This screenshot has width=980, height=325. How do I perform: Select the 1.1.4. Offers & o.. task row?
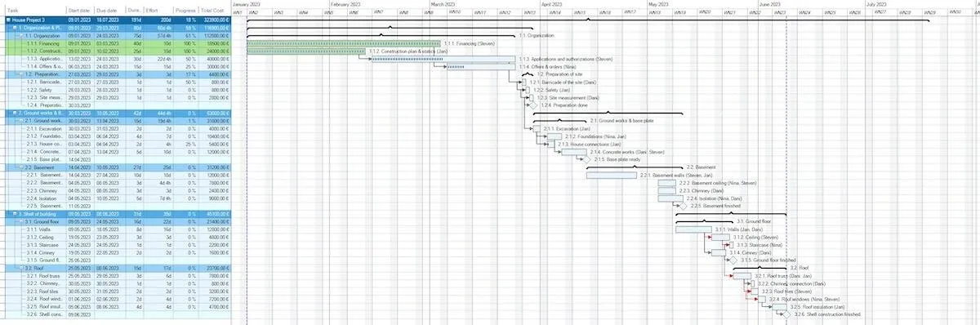pos(117,66)
